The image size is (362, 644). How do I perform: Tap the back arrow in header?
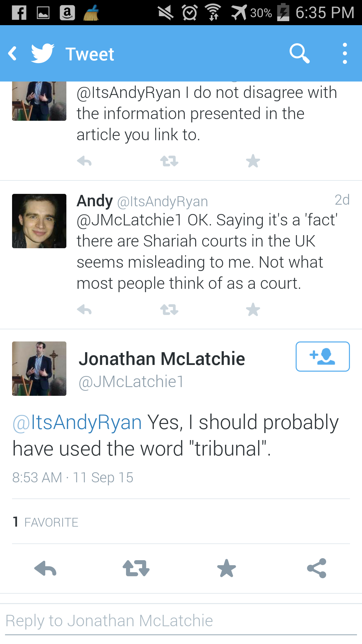[13, 54]
